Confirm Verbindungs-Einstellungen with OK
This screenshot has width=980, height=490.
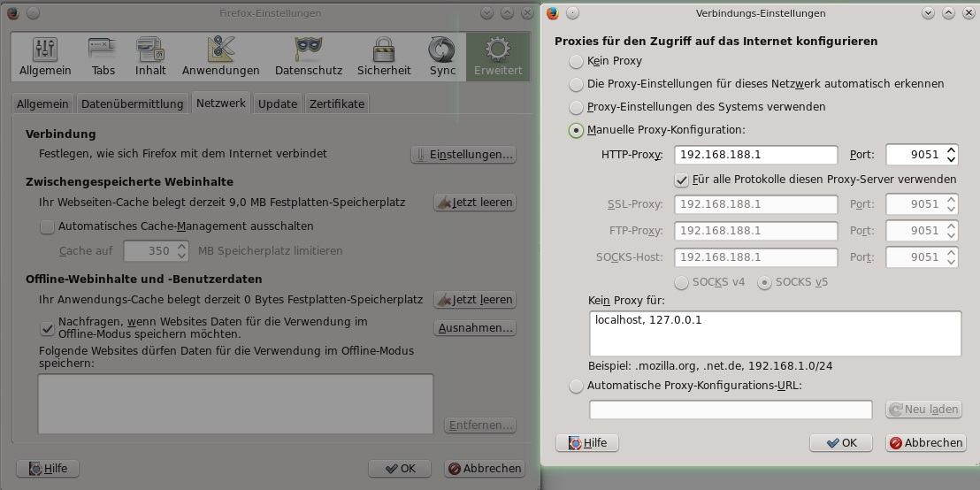point(841,442)
